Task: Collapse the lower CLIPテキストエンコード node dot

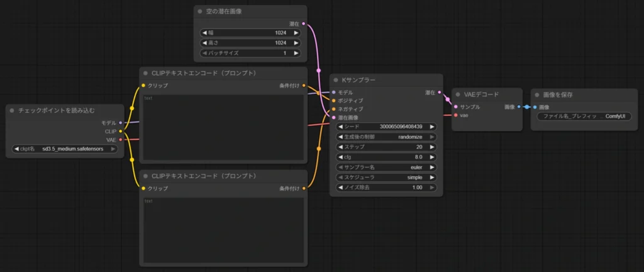Action: click(145, 176)
